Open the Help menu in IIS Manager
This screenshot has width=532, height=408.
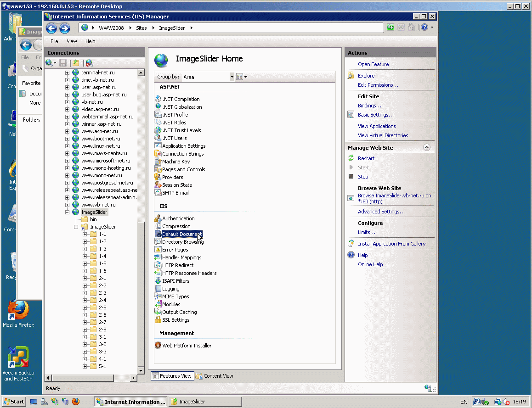click(90, 41)
